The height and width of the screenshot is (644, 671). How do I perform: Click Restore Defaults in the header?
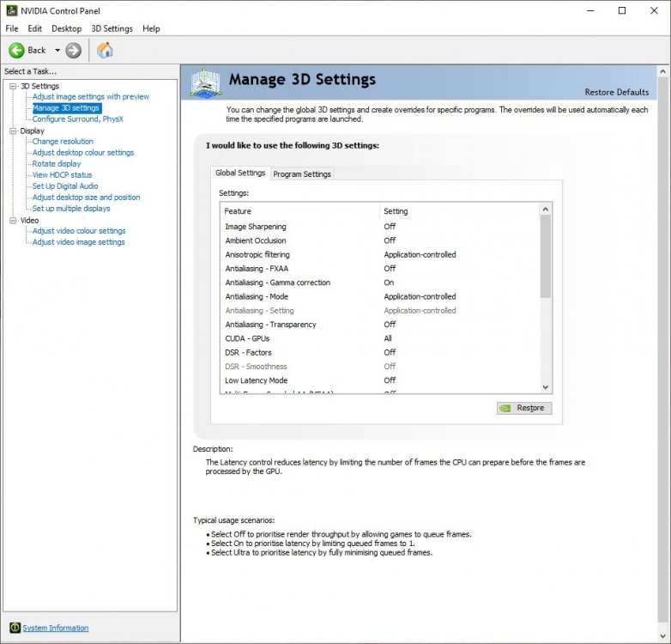[617, 92]
